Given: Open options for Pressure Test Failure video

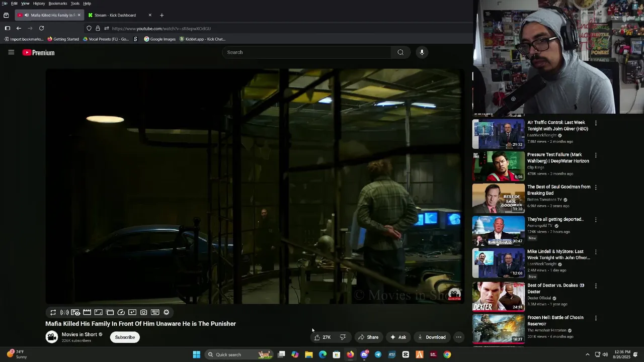Looking at the screenshot, I should pyautogui.click(x=596, y=155).
